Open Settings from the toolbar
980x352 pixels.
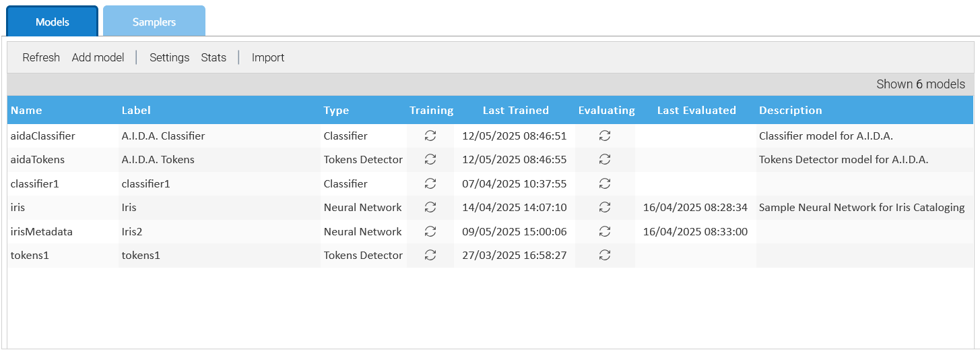click(169, 57)
